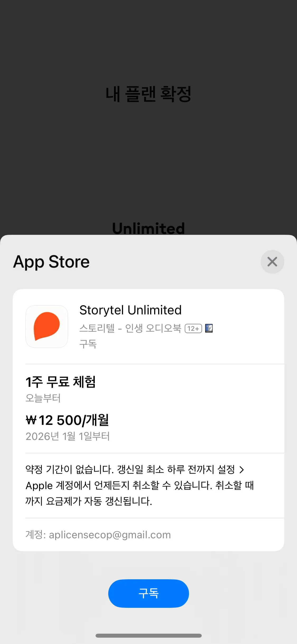Tap the orange Storytel app icon
This screenshot has width=297, height=644.
click(x=47, y=326)
